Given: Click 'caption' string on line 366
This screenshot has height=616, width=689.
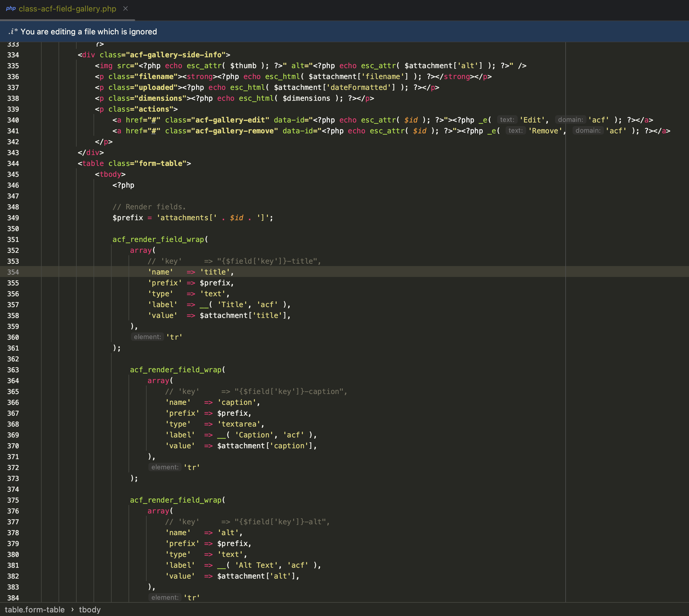Looking at the screenshot, I should point(237,402).
